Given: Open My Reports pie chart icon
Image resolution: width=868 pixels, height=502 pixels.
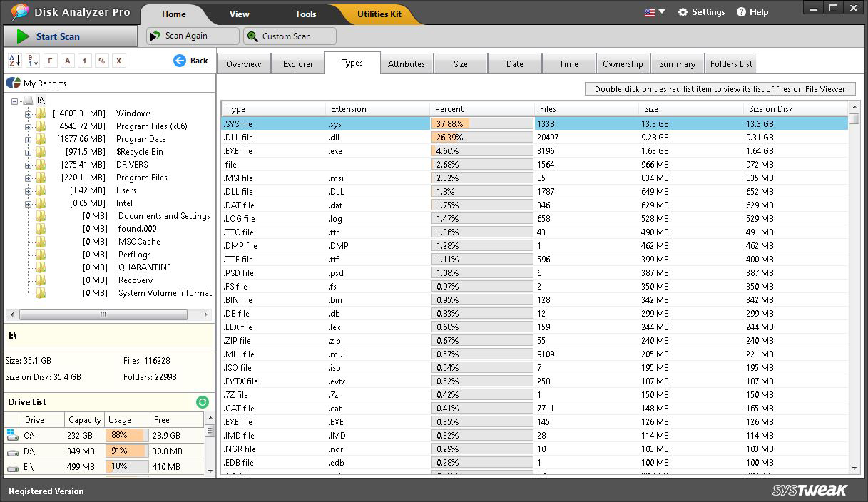Looking at the screenshot, I should pyautogui.click(x=13, y=83).
